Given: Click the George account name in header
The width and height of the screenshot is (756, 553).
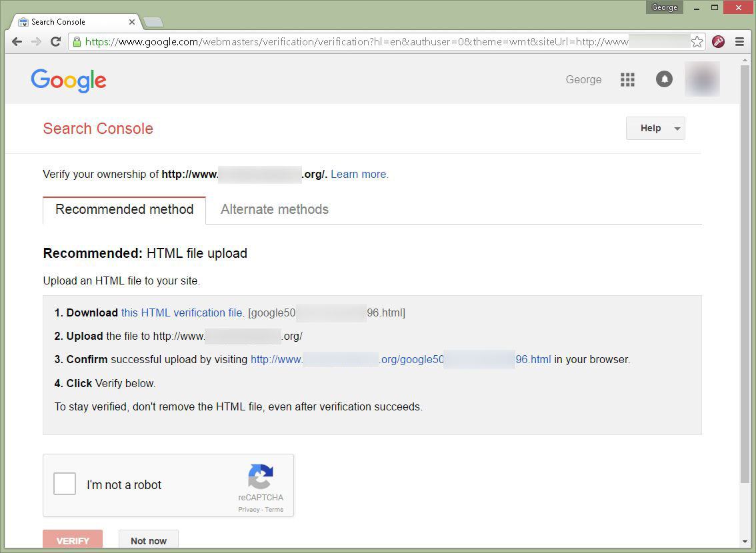Looking at the screenshot, I should pyautogui.click(x=583, y=79).
